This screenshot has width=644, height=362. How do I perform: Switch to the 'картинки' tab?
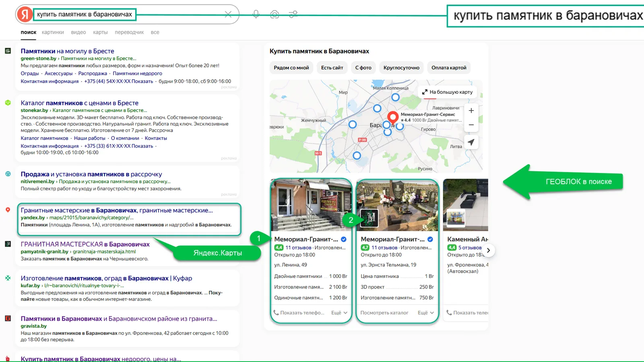(x=53, y=32)
